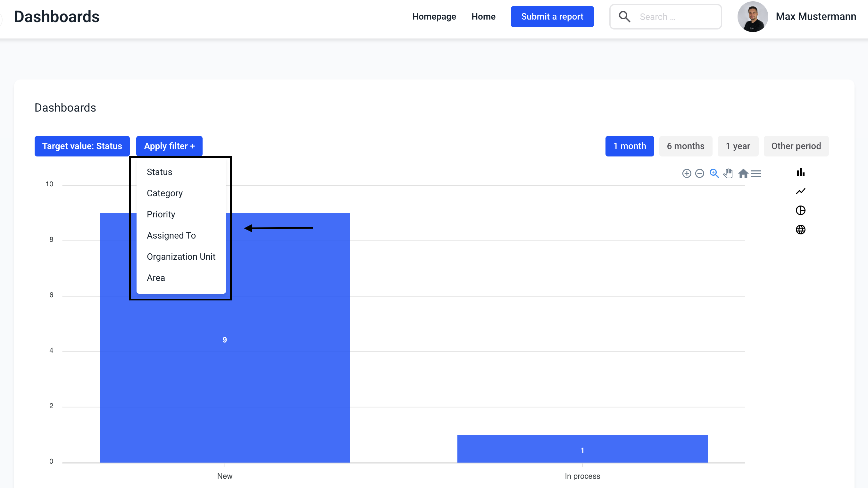Open Target value: Status dropdown

tap(82, 146)
